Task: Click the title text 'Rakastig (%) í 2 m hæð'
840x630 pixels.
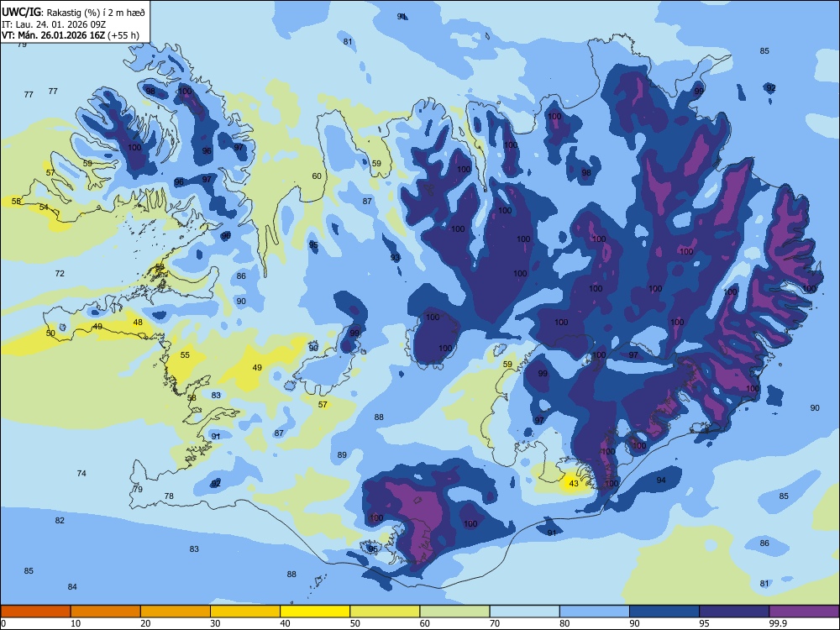Action: tap(96, 12)
